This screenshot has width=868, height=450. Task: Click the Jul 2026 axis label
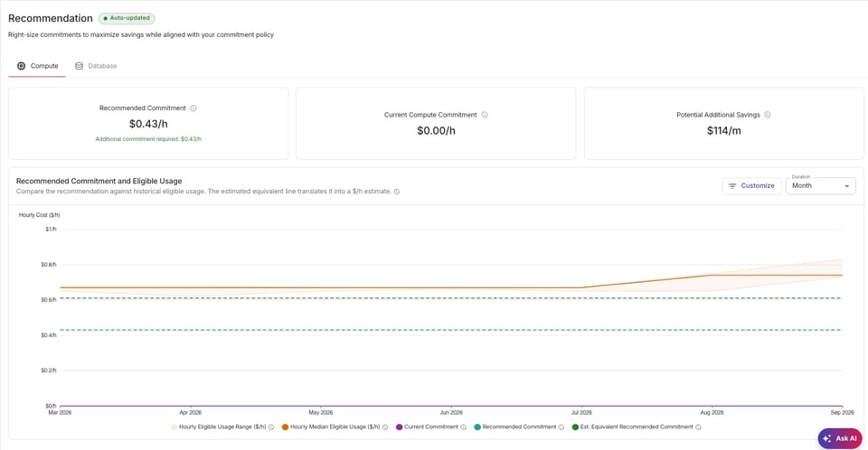[581, 413]
